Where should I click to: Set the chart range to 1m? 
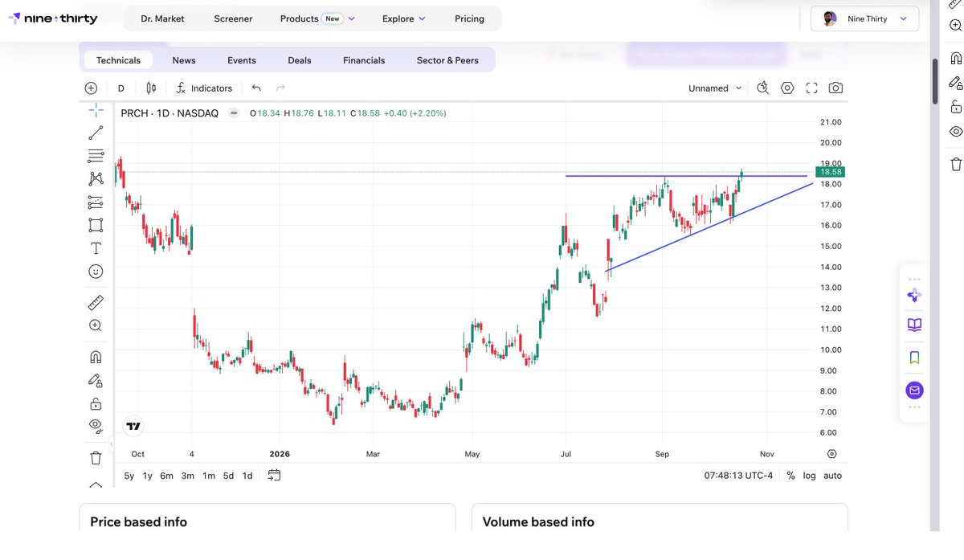pos(209,476)
